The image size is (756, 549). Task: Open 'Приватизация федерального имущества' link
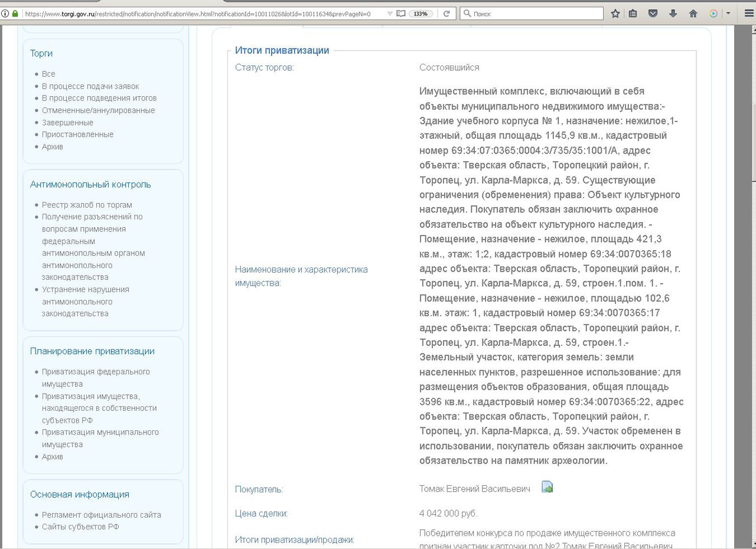96,378
